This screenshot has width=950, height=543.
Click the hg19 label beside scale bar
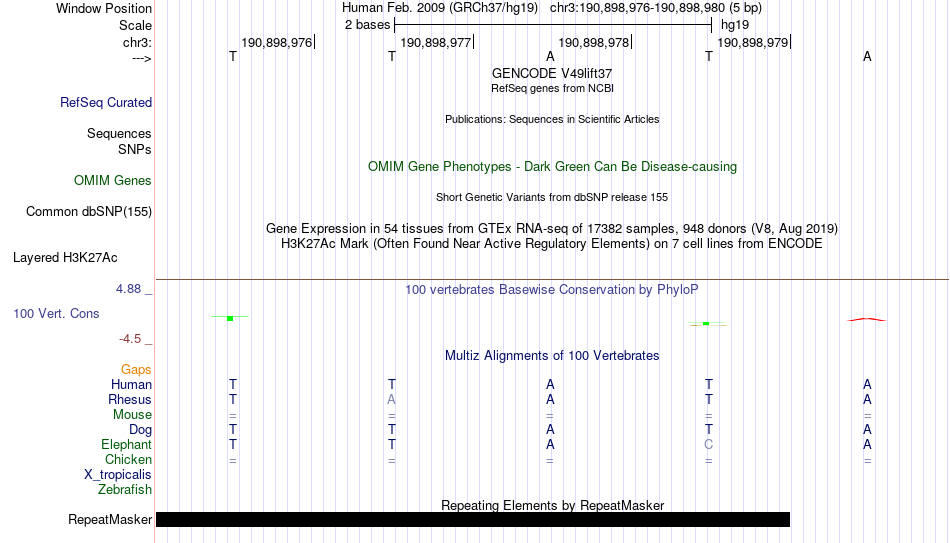point(735,25)
